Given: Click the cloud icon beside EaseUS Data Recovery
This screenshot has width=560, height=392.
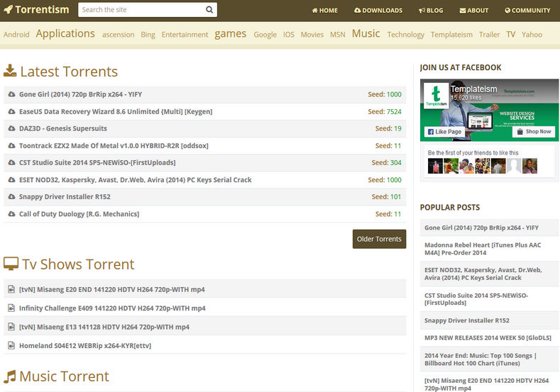Looking at the screenshot, I should (11, 111).
